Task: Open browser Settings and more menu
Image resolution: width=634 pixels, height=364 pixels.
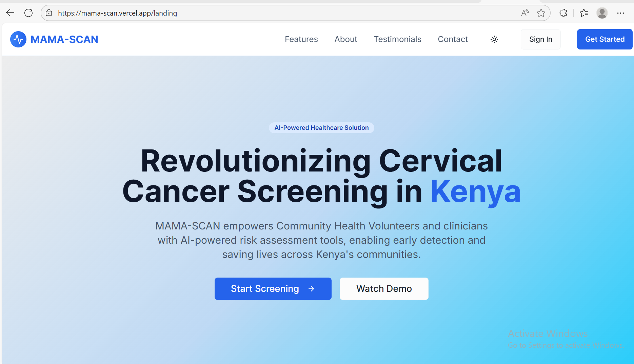Action: tap(621, 13)
